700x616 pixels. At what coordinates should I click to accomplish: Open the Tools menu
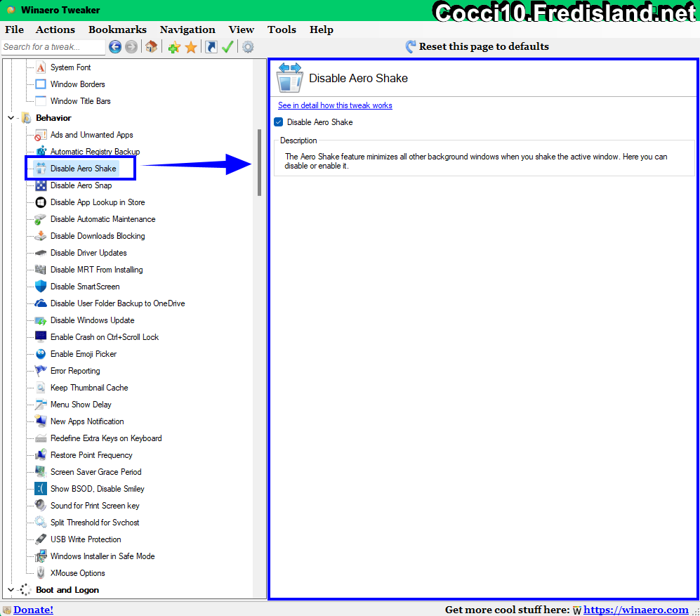tap(282, 30)
